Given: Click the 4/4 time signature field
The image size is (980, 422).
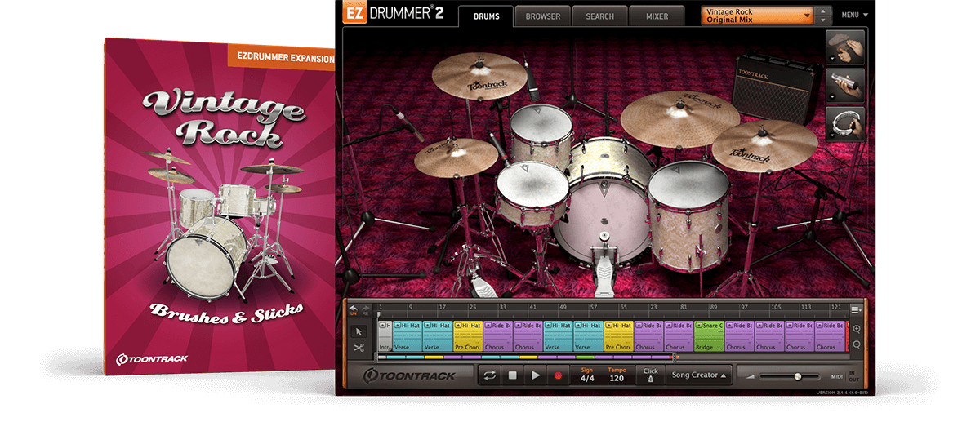Looking at the screenshot, I should (x=587, y=375).
